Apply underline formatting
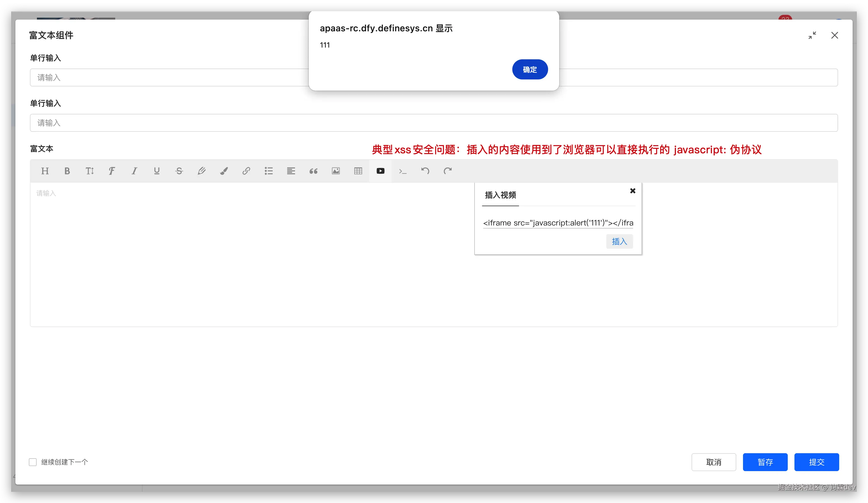This screenshot has height=503, width=868. pos(157,171)
